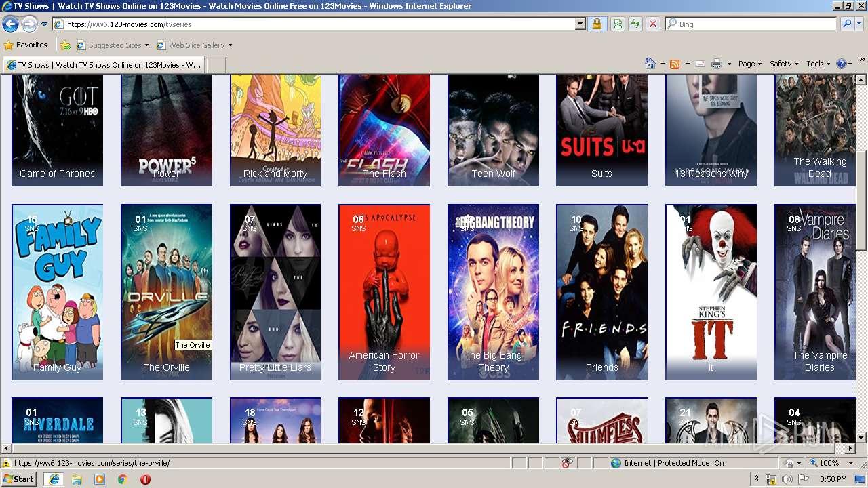Open the Favorites star button
868x488 pixels.
click(25, 45)
